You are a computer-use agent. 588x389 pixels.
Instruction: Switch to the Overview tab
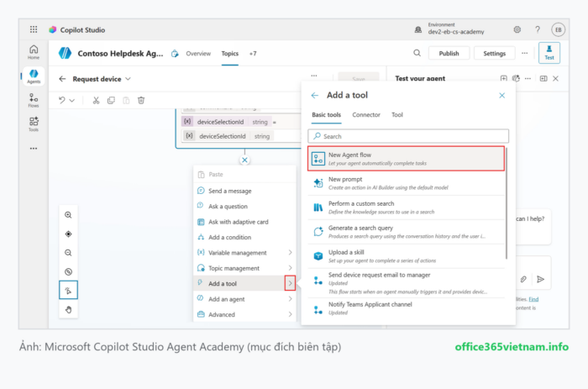(x=198, y=54)
